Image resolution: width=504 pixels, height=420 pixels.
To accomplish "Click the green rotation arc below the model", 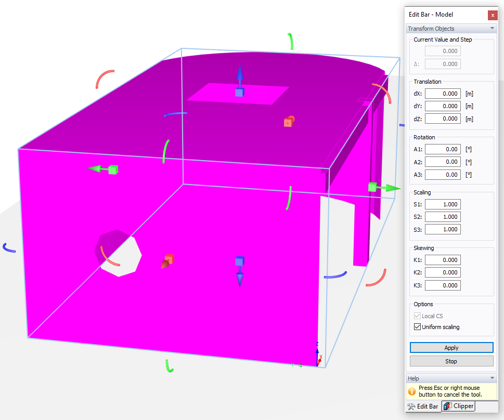I will point(170,366).
